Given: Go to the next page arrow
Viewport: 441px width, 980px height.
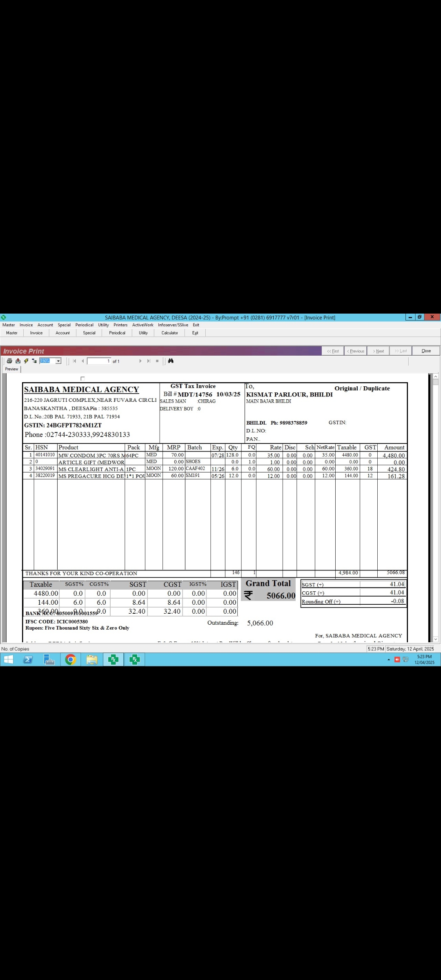Looking at the screenshot, I should pos(140,361).
